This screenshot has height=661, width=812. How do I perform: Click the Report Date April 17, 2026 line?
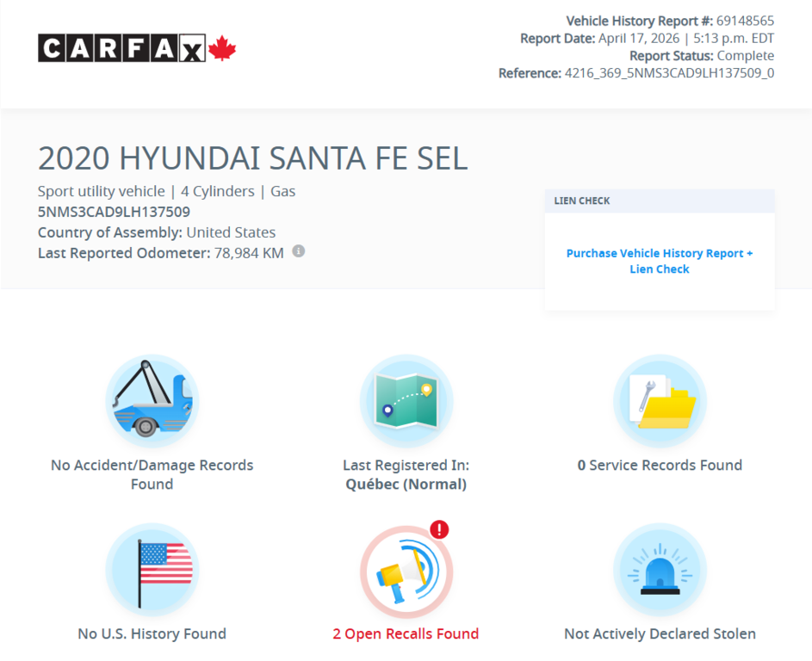tap(647, 39)
